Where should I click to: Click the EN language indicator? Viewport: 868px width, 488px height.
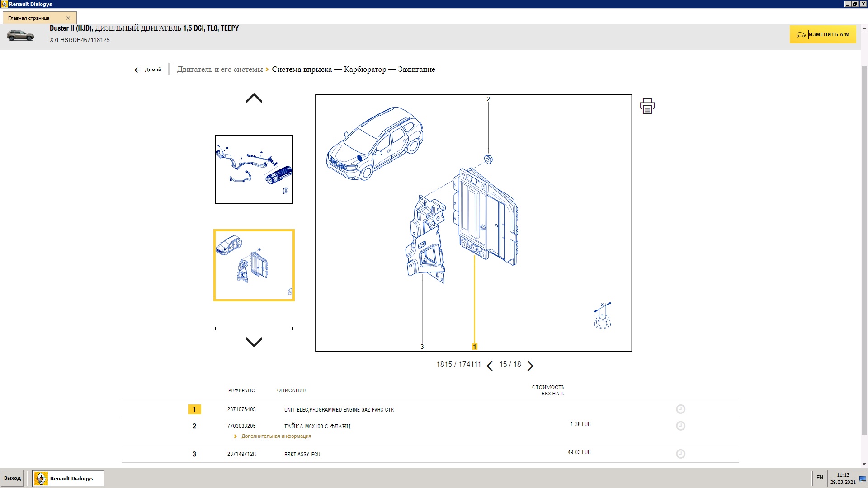coord(820,478)
